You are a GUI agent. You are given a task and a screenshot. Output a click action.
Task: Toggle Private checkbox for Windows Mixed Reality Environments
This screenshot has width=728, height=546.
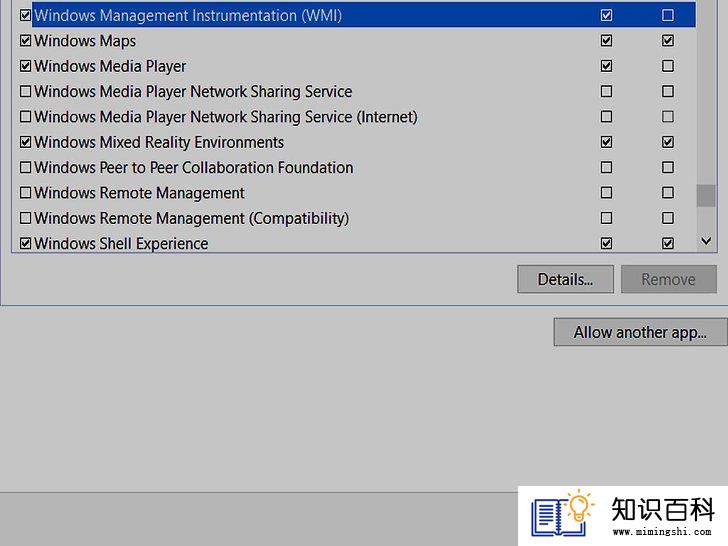[606, 142]
